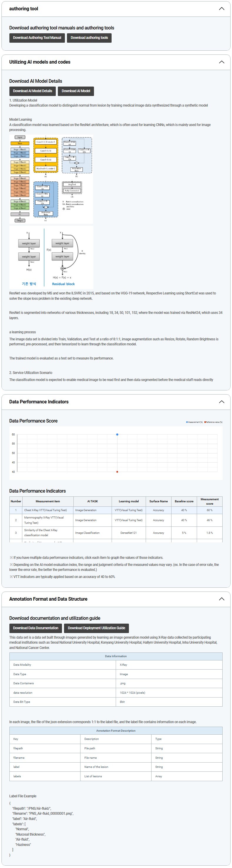Click the red reference data point in chart
This screenshot has width=232, height=868.
coord(117,472)
